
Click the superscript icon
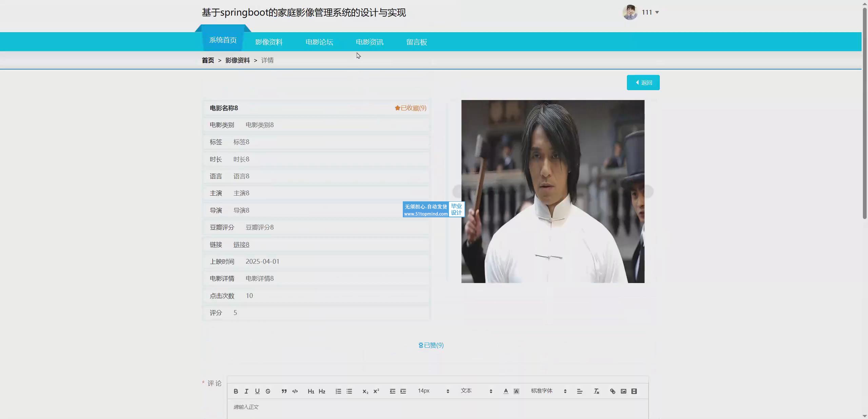pos(376,391)
